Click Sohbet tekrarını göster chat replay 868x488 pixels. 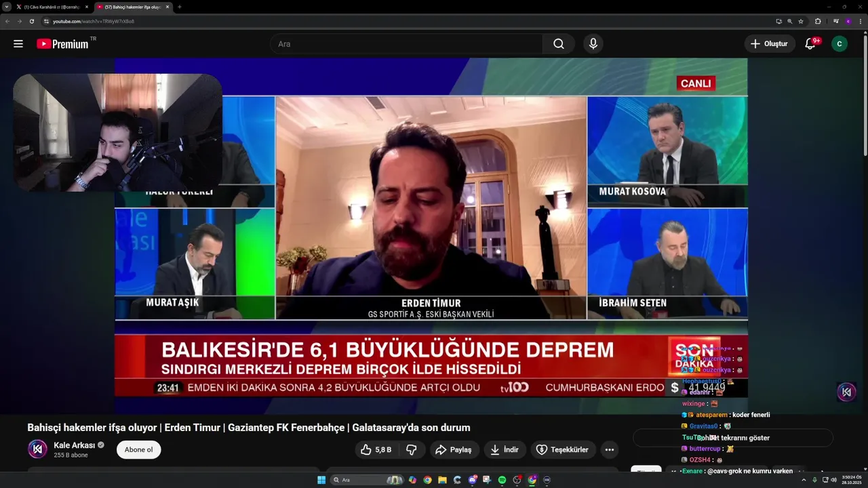click(732, 438)
